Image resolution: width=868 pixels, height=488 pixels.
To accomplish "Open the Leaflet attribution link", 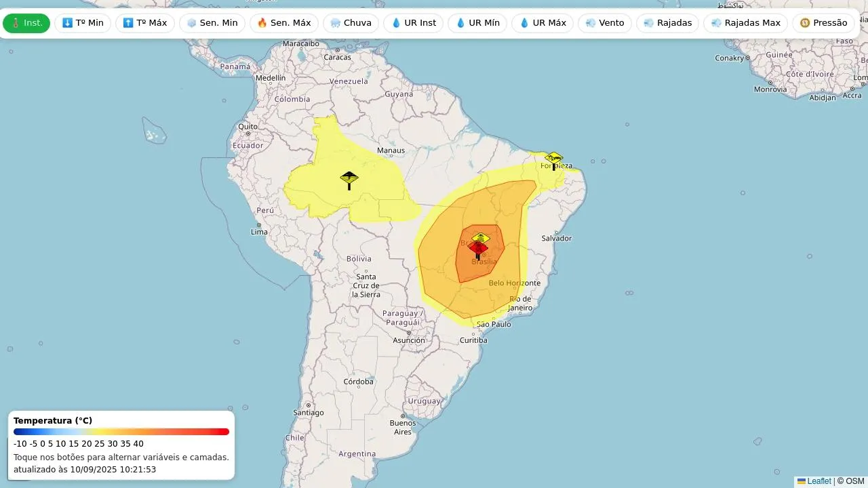I will click(x=818, y=481).
